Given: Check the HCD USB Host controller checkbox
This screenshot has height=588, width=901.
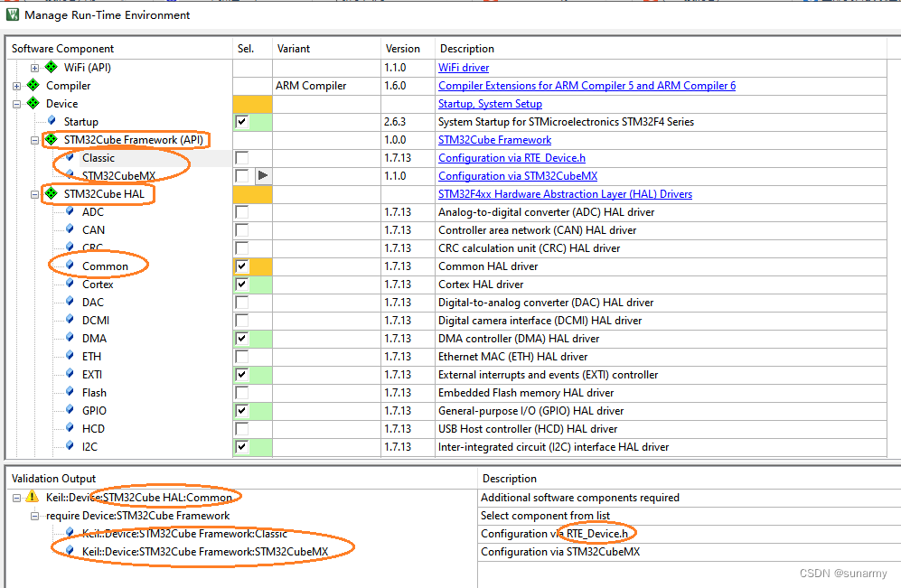Looking at the screenshot, I should [x=242, y=429].
